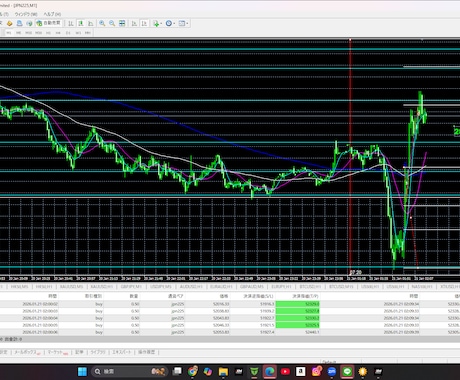Open the periods clock icon
This screenshot has width=460, height=380.
click(x=169, y=23)
